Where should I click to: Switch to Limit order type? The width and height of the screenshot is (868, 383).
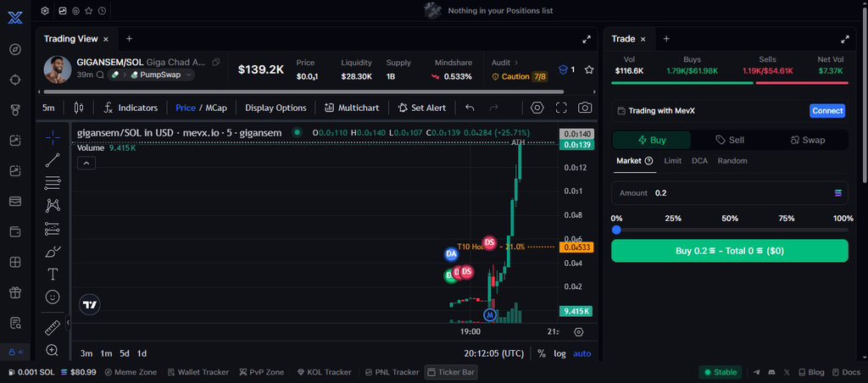(672, 161)
